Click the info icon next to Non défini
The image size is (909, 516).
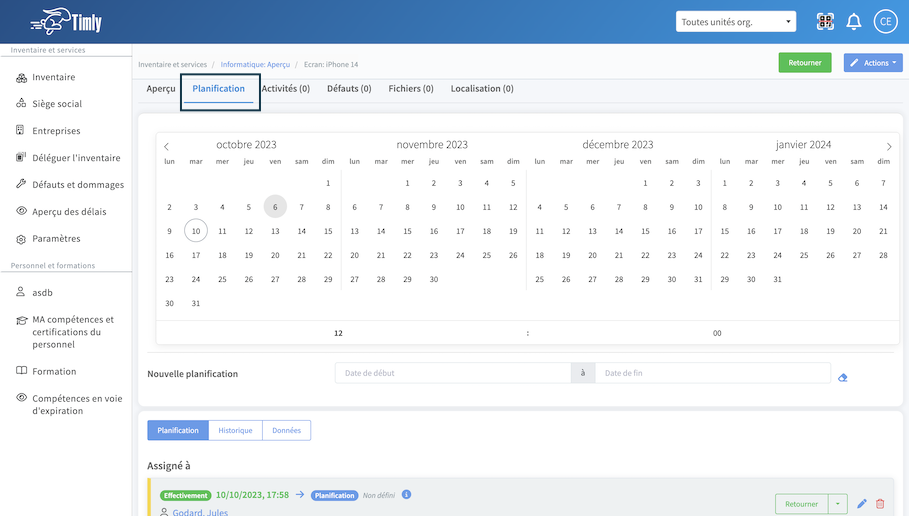point(406,495)
